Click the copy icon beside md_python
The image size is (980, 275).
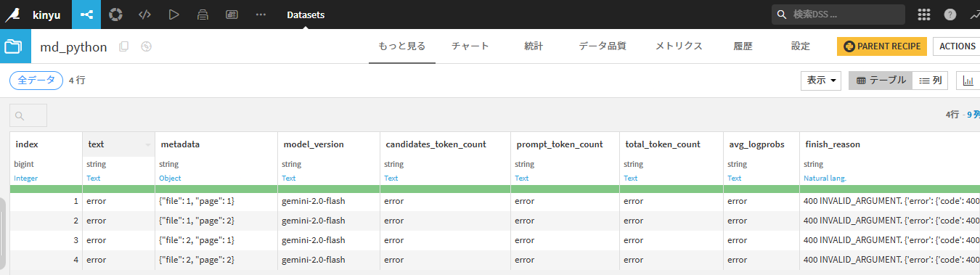(x=124, y=46)
